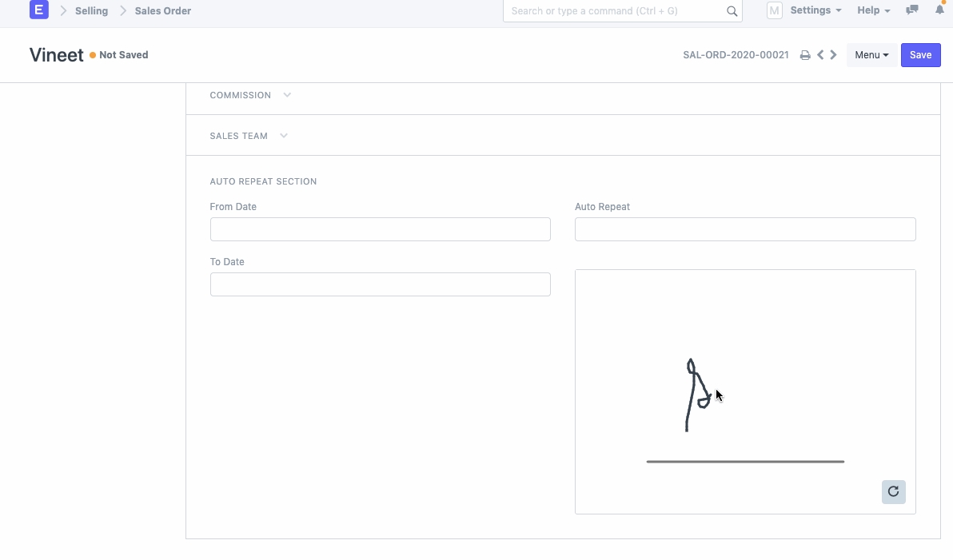Go to next document arrow
This screenshot has width=953, height=560.
click(834, 55)
